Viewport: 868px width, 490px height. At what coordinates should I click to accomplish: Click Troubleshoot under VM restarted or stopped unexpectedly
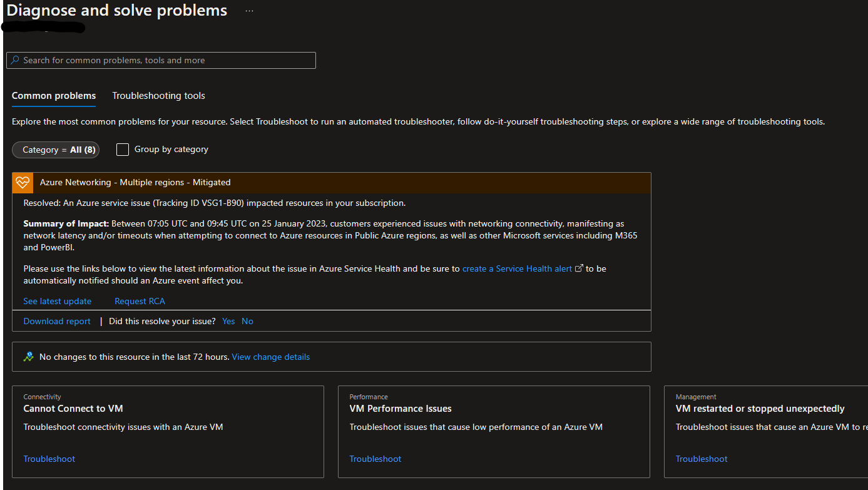pyautogui.click(x=702, y=459)
